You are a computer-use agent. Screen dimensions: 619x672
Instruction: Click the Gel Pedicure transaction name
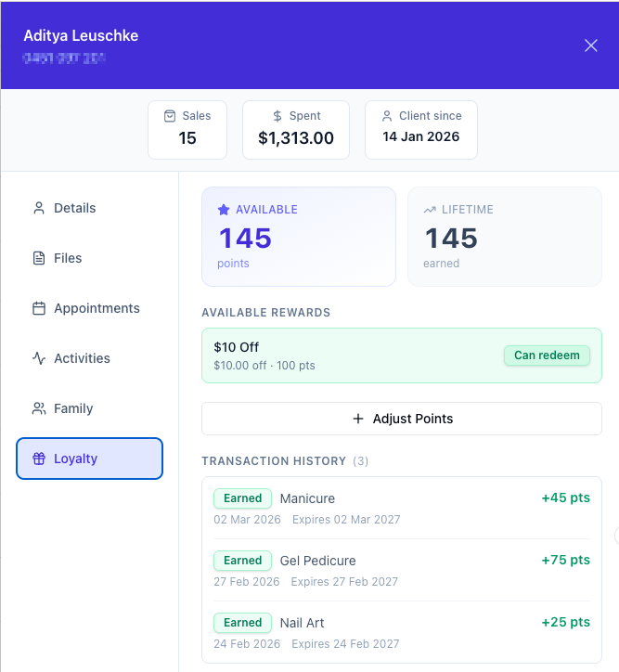[318, 561]
